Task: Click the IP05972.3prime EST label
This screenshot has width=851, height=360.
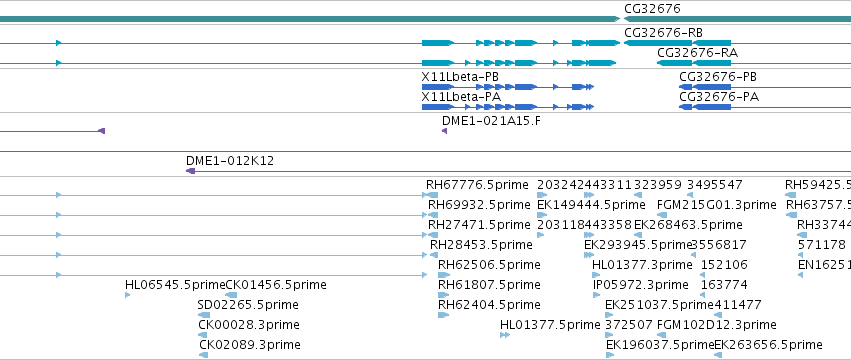Action: (x=640, y=285)
